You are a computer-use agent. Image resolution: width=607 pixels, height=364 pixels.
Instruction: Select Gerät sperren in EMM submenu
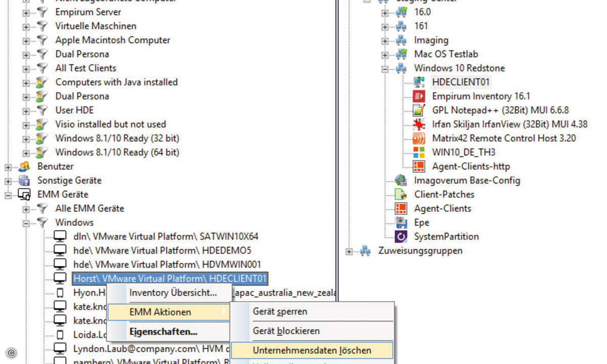click(x=312, y=312)
